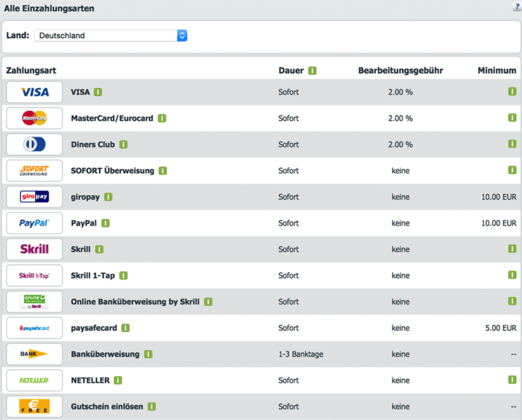Select the MasterCard logo
Viewport: 522px width, 420px height.
pos(34,118)
